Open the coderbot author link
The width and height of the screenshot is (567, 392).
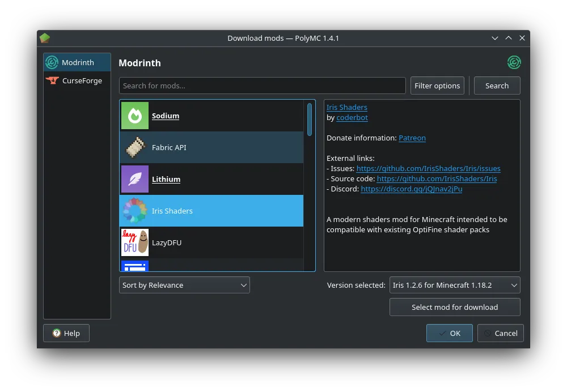[x=352, y=117]
